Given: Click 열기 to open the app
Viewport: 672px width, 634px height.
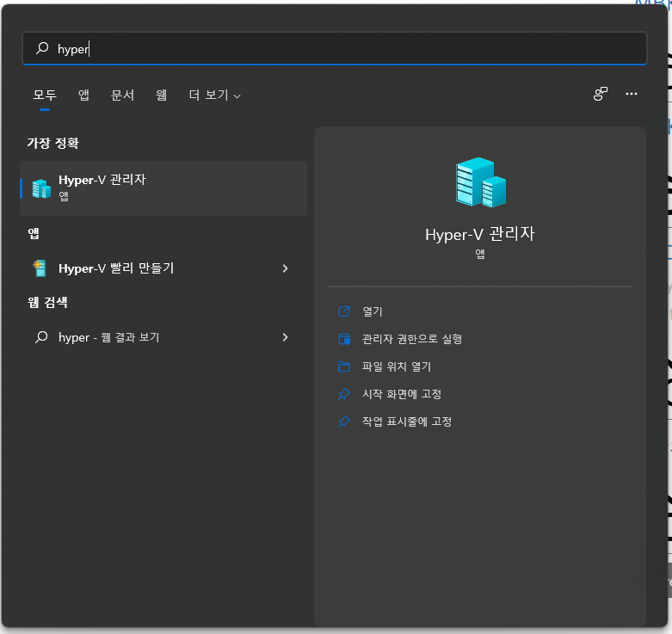Looking at the screenshot, I should [373, 311].
